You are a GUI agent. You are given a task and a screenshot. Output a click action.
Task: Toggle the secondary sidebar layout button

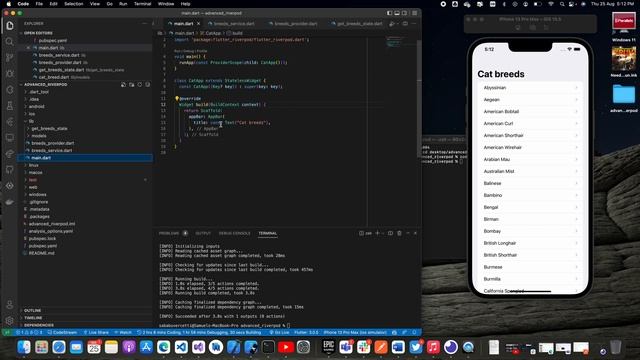[x=404, y=13]
